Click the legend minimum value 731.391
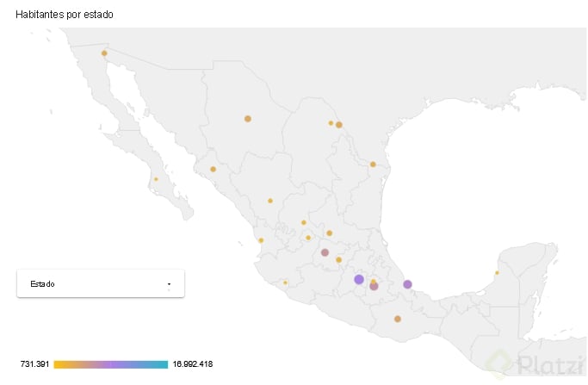The width and height of the screenshot is (588, 385). point(35,364)
